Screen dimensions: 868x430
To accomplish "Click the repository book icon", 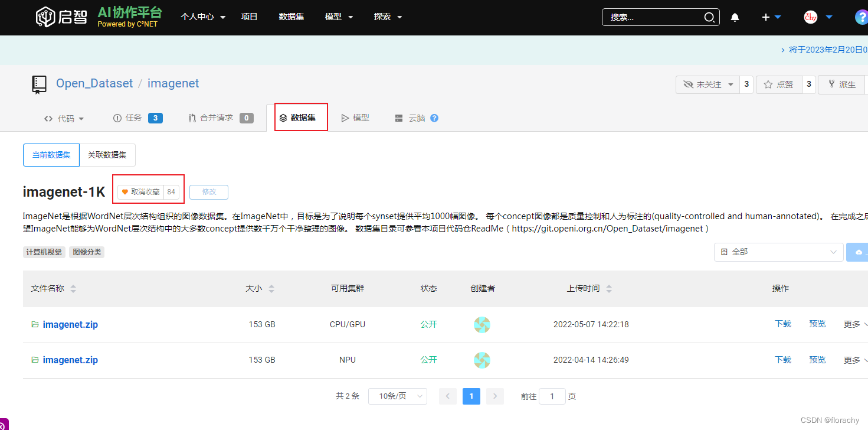I will point(39,84).
